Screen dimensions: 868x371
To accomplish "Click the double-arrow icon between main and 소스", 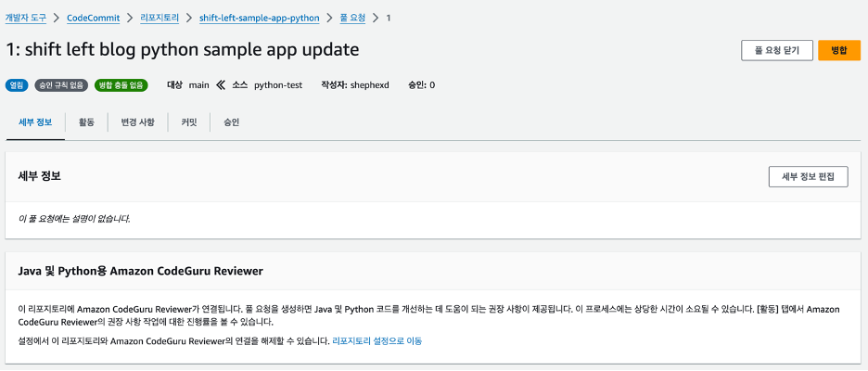I will click(x=221, y=85).
